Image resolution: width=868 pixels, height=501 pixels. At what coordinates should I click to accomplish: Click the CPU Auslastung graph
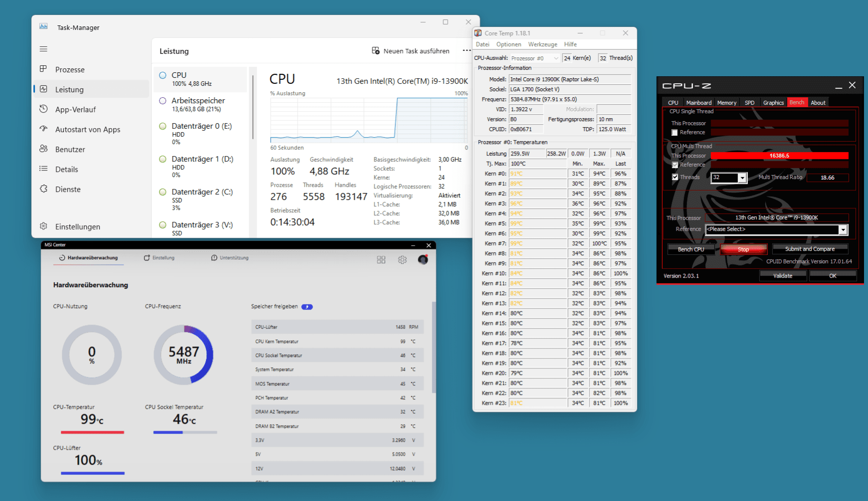tap(369, 120)
